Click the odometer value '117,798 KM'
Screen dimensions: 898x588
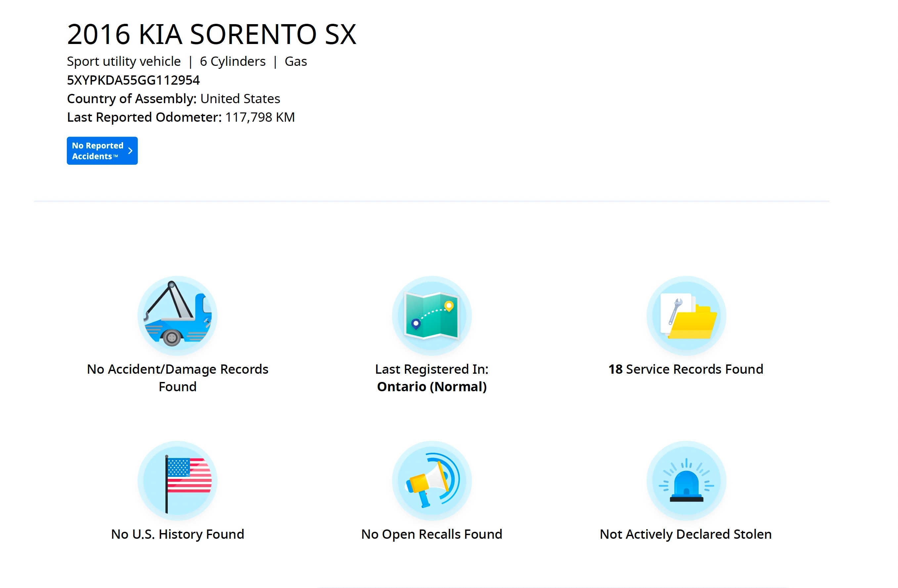pyautogui.click(x=260, y=117)
